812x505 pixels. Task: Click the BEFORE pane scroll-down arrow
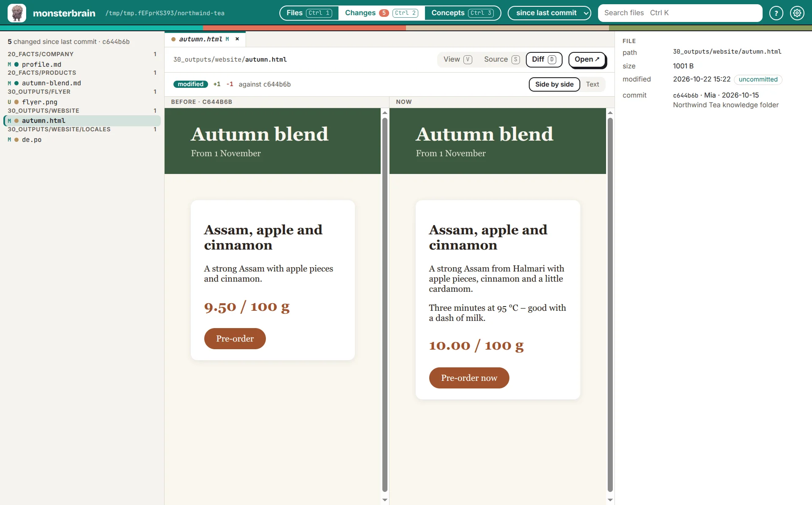384,500
